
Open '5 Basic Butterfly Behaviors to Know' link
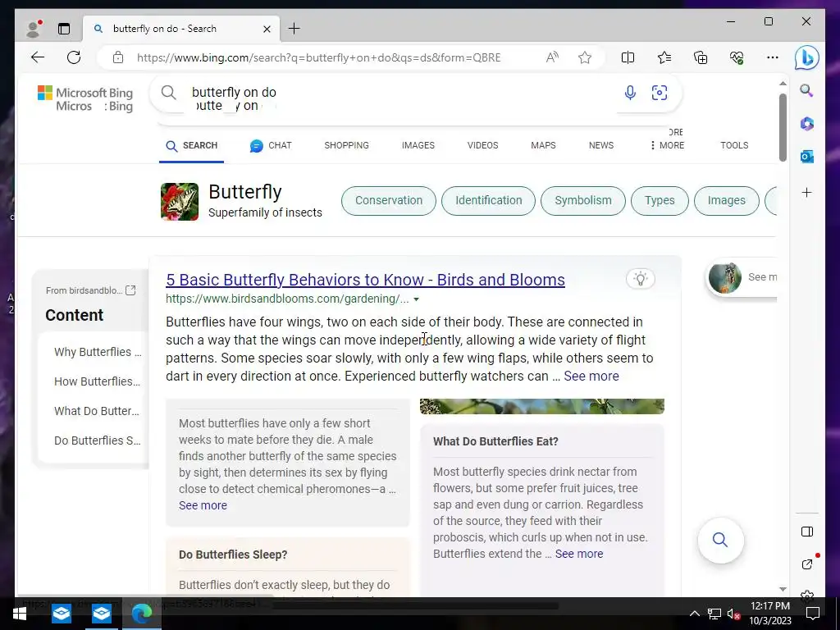[x=365, y=280]
